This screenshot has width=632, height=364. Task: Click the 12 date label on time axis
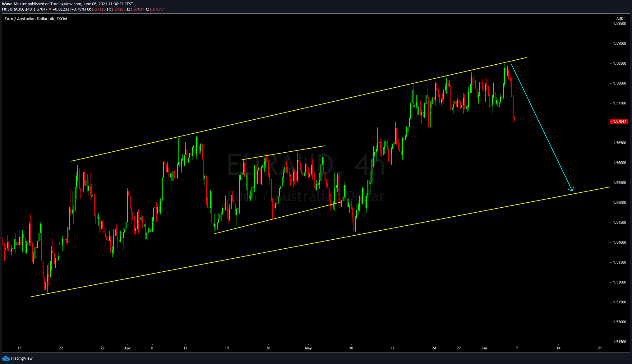(x=185, y=348)
